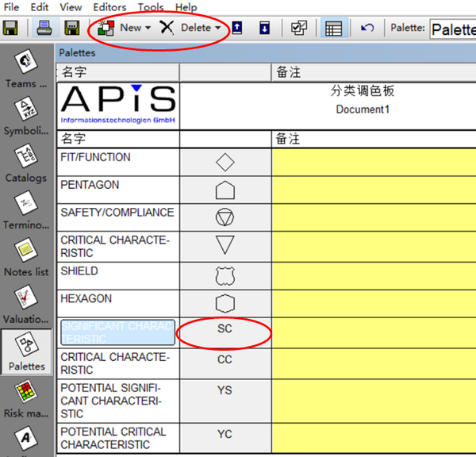
Task: Open the Tools menu
Action: click(151, 6)
